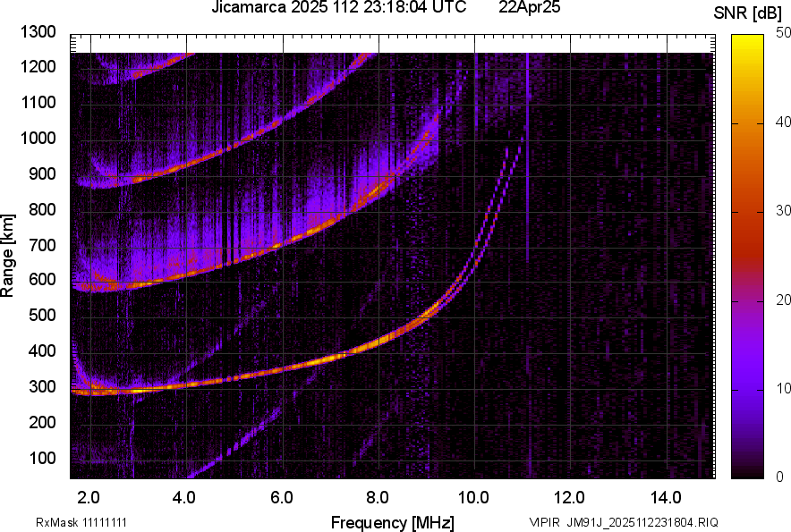Click the range tick label '800'

point(42,208)
